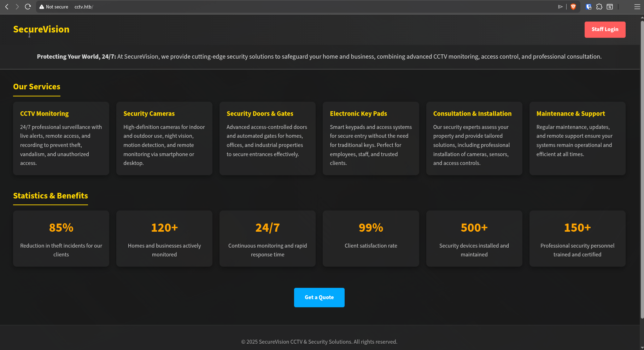Click the Consultation & Installation card title
The image size is (644, 350).
(472, 114)
